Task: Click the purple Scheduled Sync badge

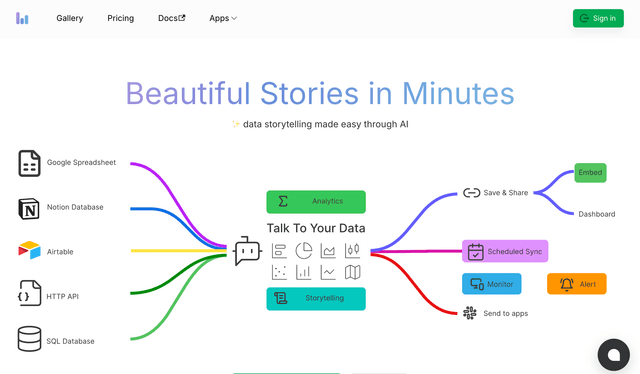Action: 505,251
